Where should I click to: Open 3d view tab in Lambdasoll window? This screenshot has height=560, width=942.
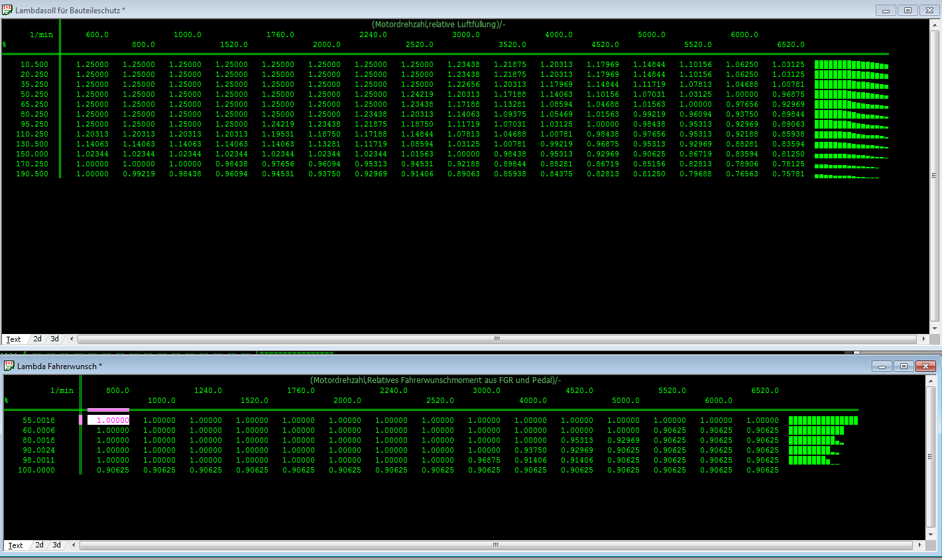point(55,339)
